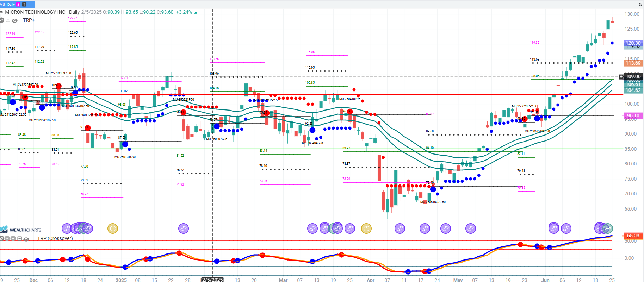Image resolution: width=644 pixels, height=282 pixels.
Task: Click the magenta S badge on the MU tab
Action: pos(18,5)
